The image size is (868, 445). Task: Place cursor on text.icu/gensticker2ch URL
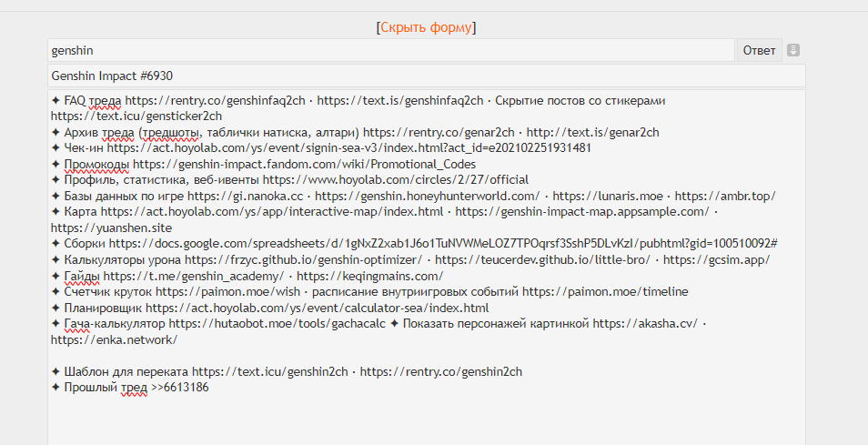tap(136, 116)
